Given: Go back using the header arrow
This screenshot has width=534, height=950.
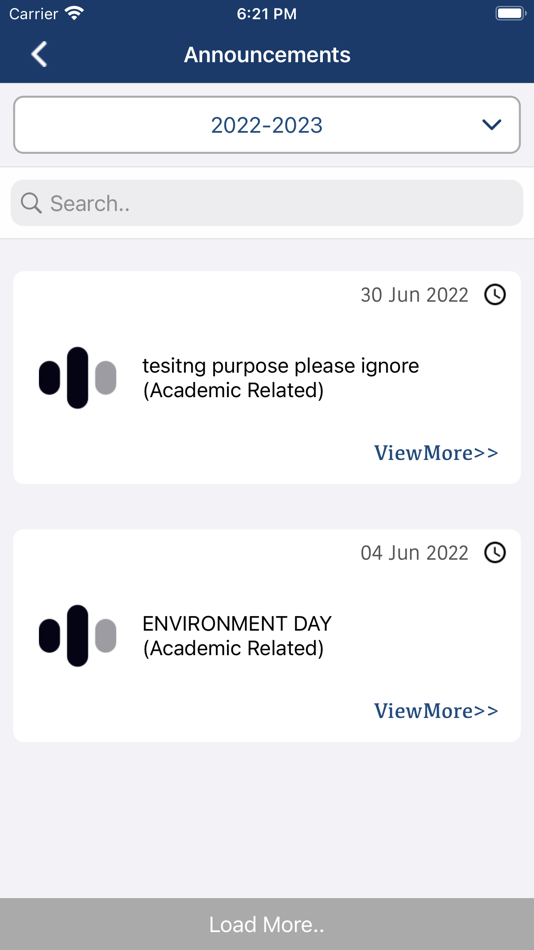Looking at the screenshot, I should [39, 55].
